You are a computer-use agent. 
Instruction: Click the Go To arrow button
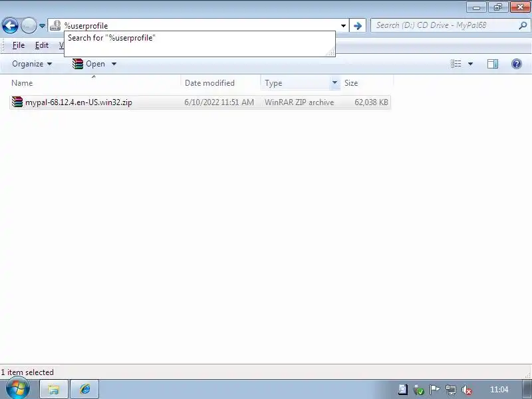click(358, 26)
